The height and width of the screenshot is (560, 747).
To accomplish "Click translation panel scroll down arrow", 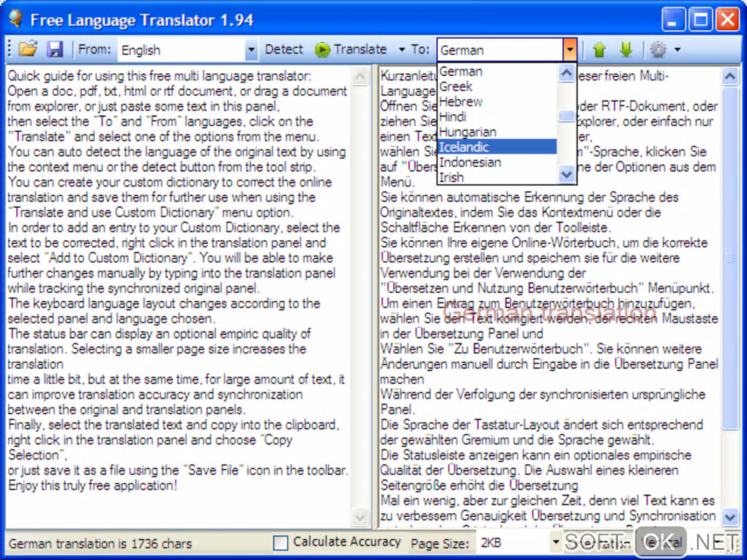I will (x=730, y=516).
